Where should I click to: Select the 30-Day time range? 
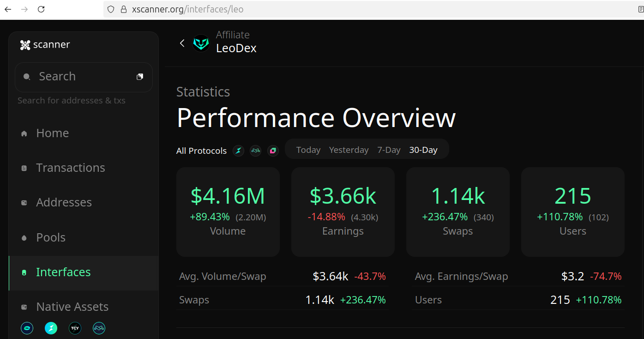[x=423, y=150]
